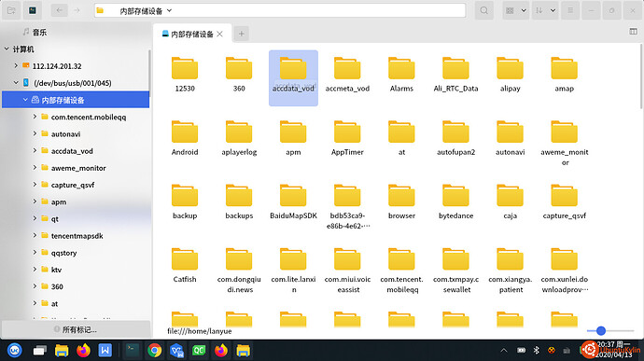This screenshot has width=644, height=361.
Task: Select com.tencent.mobileqq in the sidebar tree
Action: [x=89, y=117]
